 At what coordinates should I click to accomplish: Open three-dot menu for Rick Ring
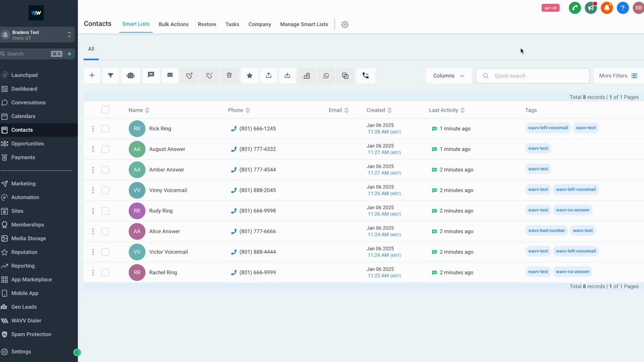pyautogui.click(x=93, y=129)
